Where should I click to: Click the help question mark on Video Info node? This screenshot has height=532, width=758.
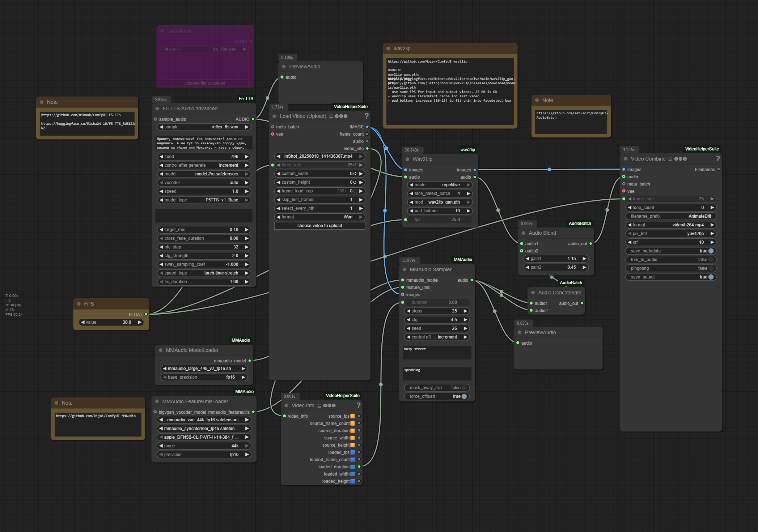pyautogui.click(x=359, y=405)
